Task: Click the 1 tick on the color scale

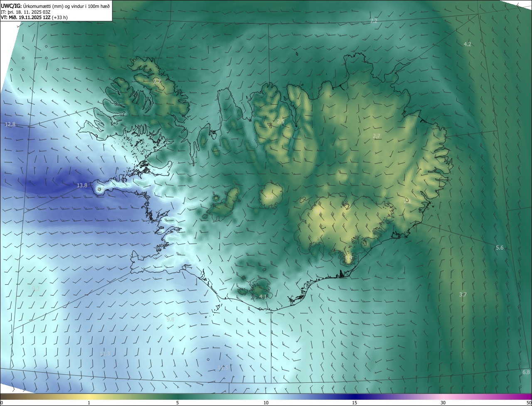Action: click(89, 403)
